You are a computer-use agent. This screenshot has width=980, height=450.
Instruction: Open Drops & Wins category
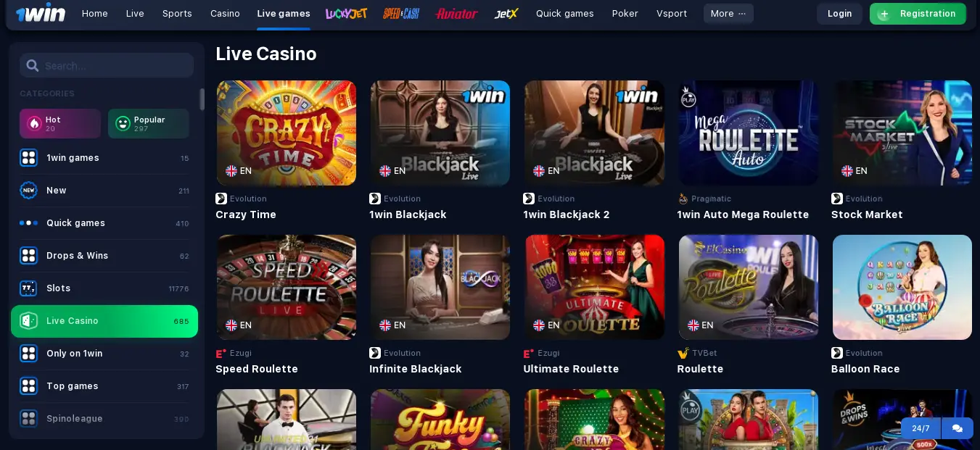pyautogui.click(x=104, y=256)
